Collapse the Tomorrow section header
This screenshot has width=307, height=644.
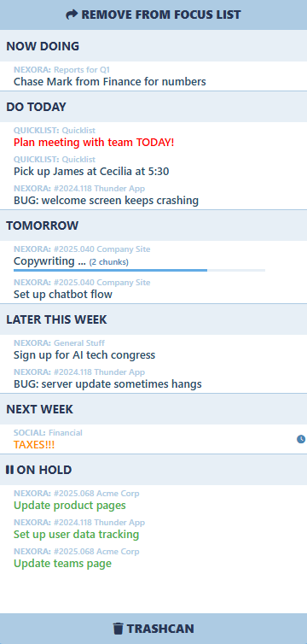pos(153,225)
